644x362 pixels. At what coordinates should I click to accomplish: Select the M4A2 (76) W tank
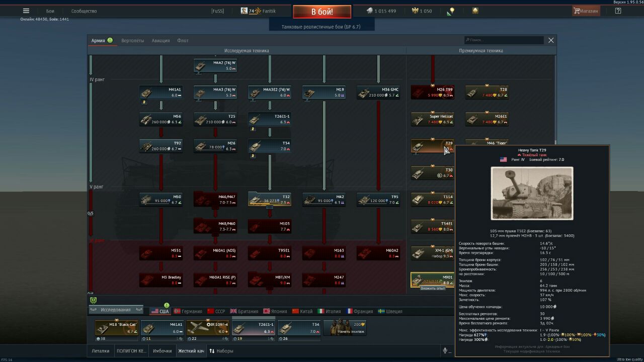(215, 66)
